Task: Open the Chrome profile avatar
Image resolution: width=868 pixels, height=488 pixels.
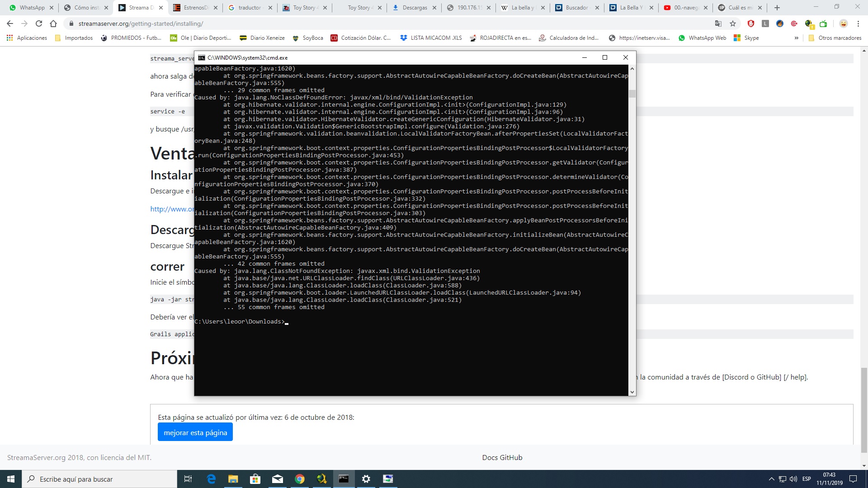Action: point(844,24)
